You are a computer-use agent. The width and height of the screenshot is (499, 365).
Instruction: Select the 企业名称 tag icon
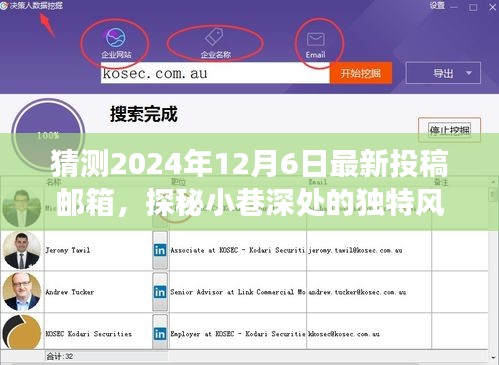tap(214, 37)
